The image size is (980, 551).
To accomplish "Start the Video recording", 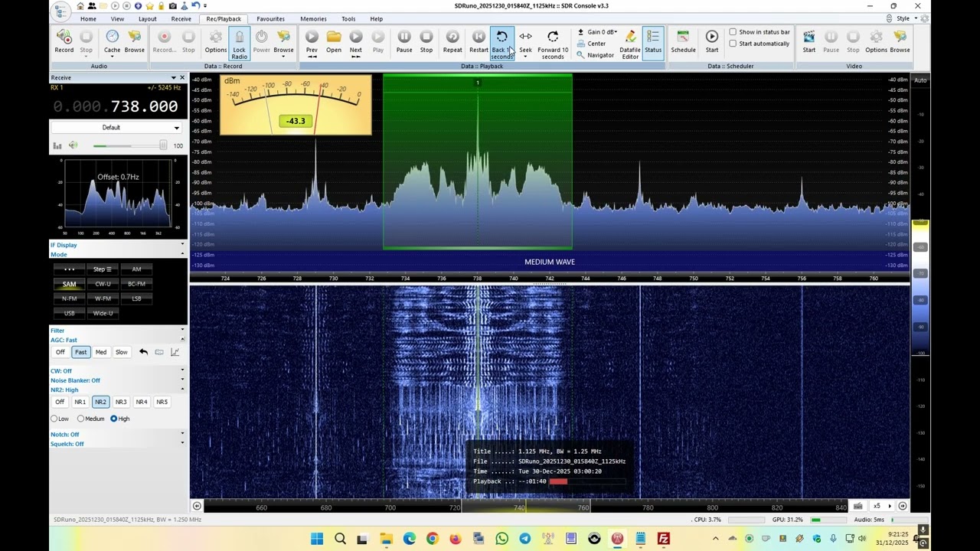I will [808, 42].
